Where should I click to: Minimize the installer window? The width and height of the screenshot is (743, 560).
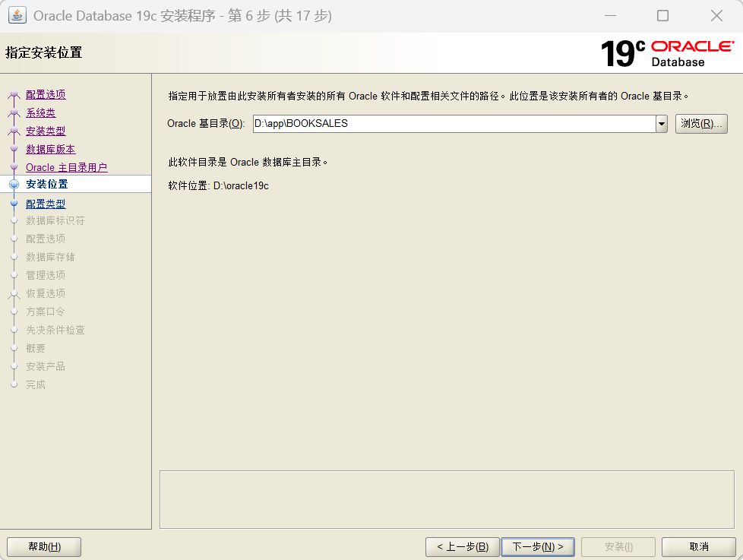(610, 16)
